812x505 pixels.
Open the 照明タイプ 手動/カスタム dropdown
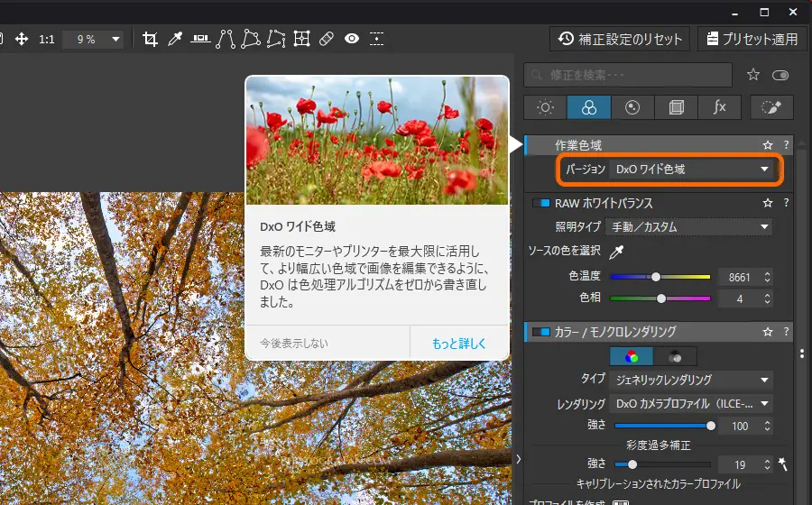(x=688, y=227)
